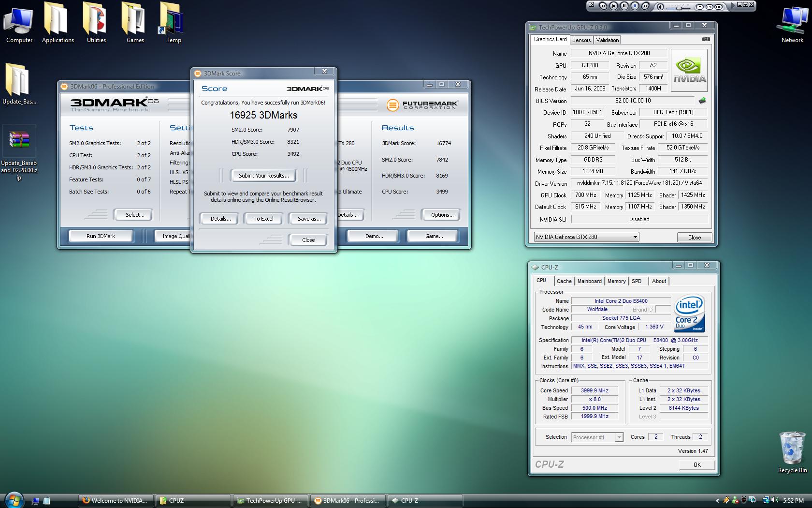
Task: Switch to the Memory tab in CPU-Z
Action: click(616, 281)
